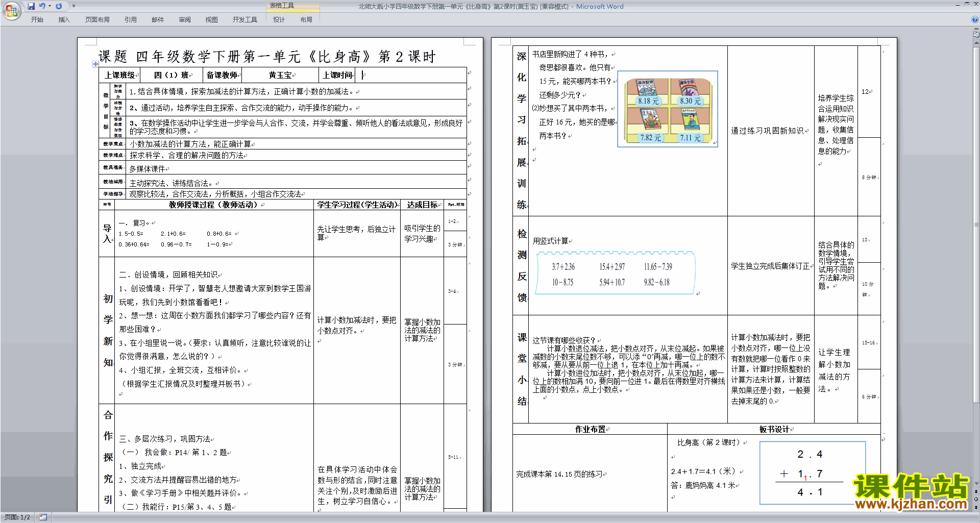This screenshot has height=523, width=980.
Task: Open the 审阅 ribbon tab
Action: pos(185,19)
